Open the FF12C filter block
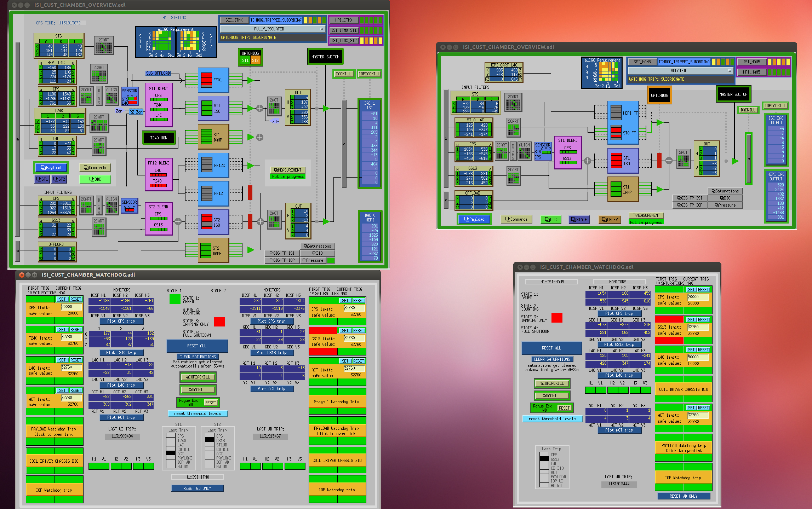The image size is (812, 509). click(x=213, y=165)
